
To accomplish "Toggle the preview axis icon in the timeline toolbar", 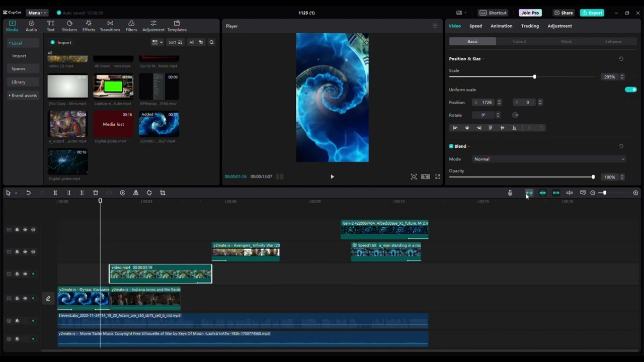I will [x=570, y=193].
